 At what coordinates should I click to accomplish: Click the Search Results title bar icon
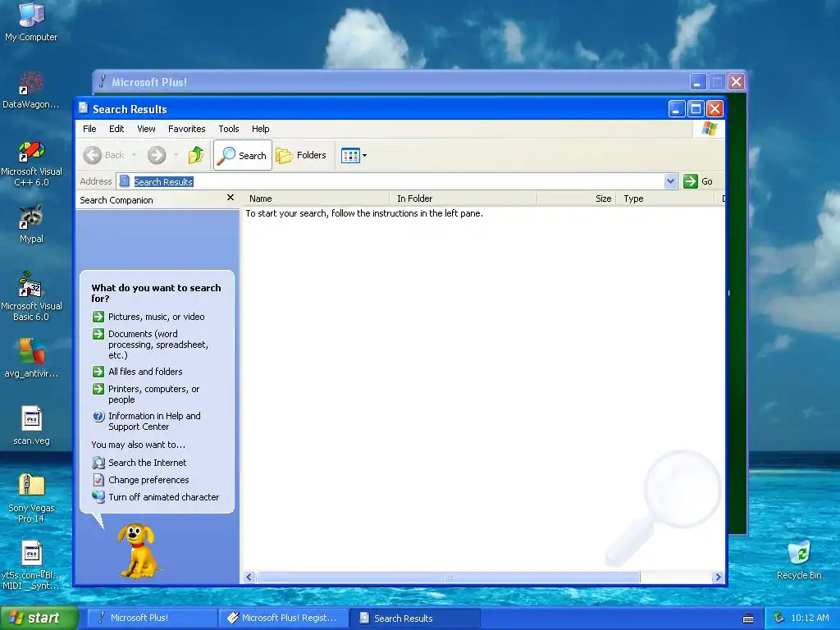click(83, 108)
